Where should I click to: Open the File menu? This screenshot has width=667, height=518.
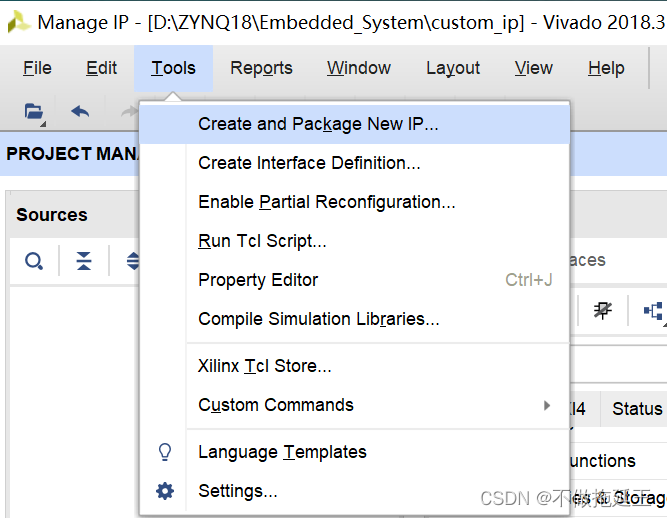[x=37, y=68]
